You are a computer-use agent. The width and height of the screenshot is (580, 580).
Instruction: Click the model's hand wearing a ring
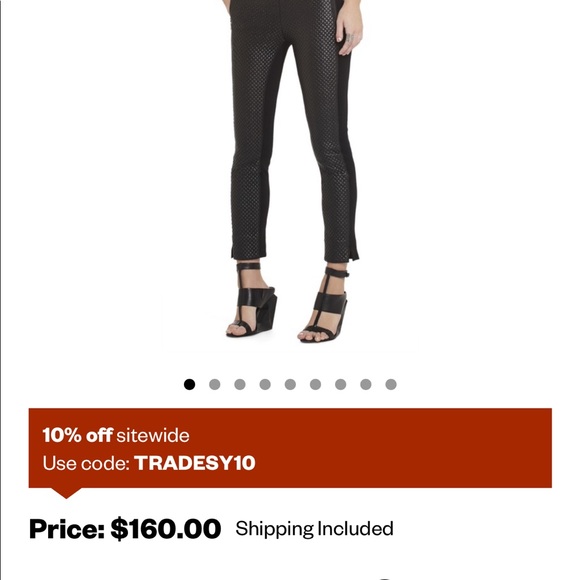(349, 28)
